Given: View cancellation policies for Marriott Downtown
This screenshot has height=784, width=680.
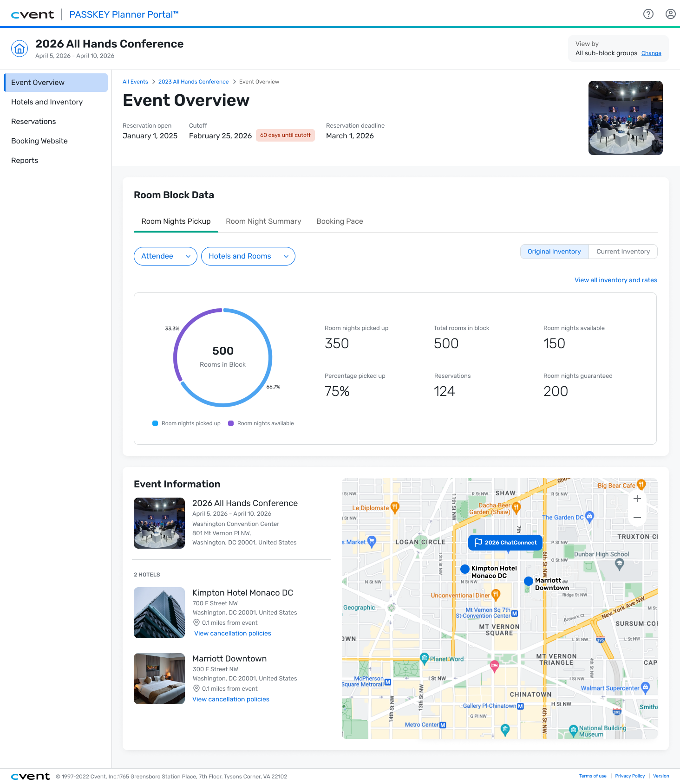Looking at the screenshot, I should [x=231, y=699].
